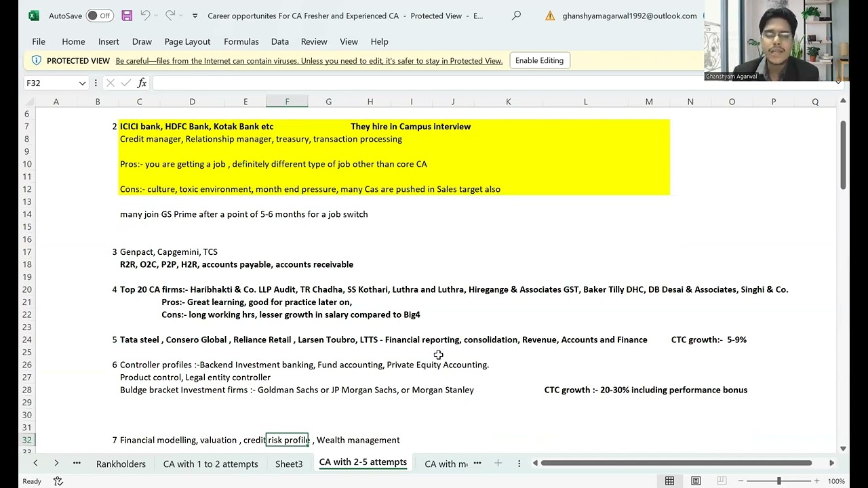Switch to the View ribbon tab

(x=349, y=41)
